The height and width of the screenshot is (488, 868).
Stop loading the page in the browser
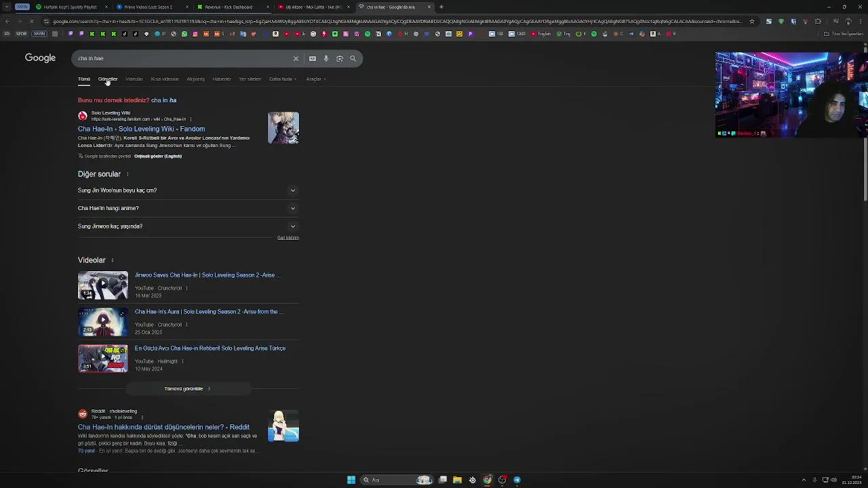pyautogui.click(x=31, y=21)
